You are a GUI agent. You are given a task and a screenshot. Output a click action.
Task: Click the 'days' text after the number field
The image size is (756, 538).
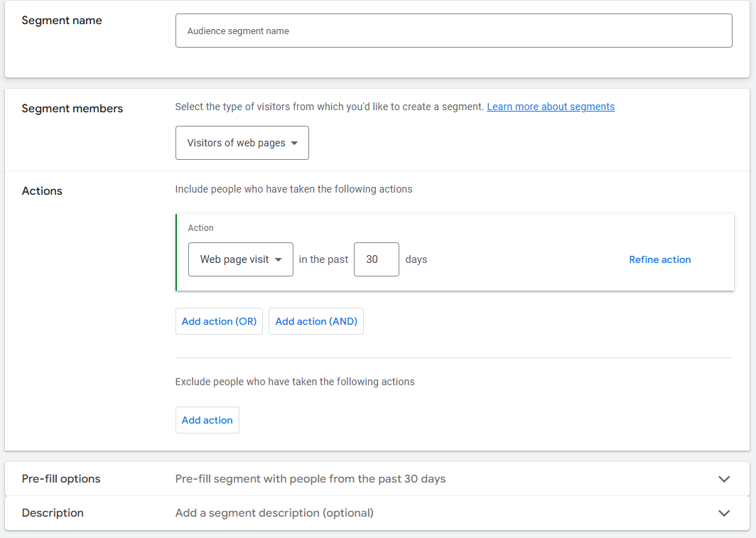click(x=416, y=259)
